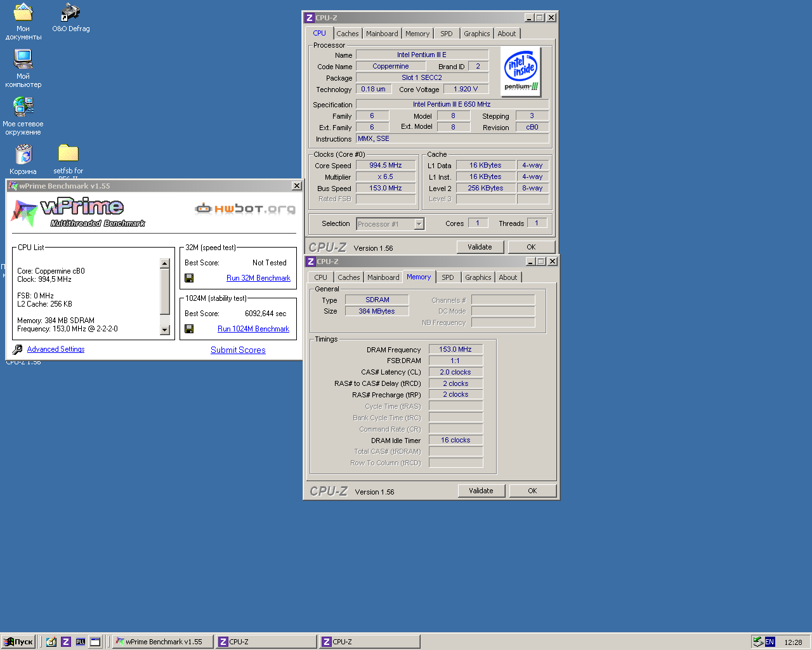812x650 pixels.
Task: Click the Z icon in upper CPU-Z title bar
Action: tap(310, 18)
